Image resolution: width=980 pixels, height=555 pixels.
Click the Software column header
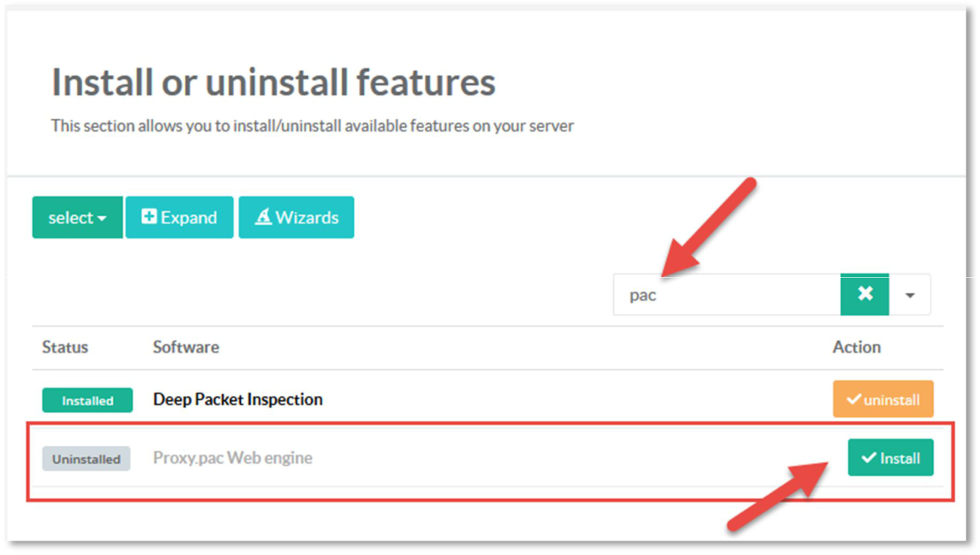[x=186, y=347]
